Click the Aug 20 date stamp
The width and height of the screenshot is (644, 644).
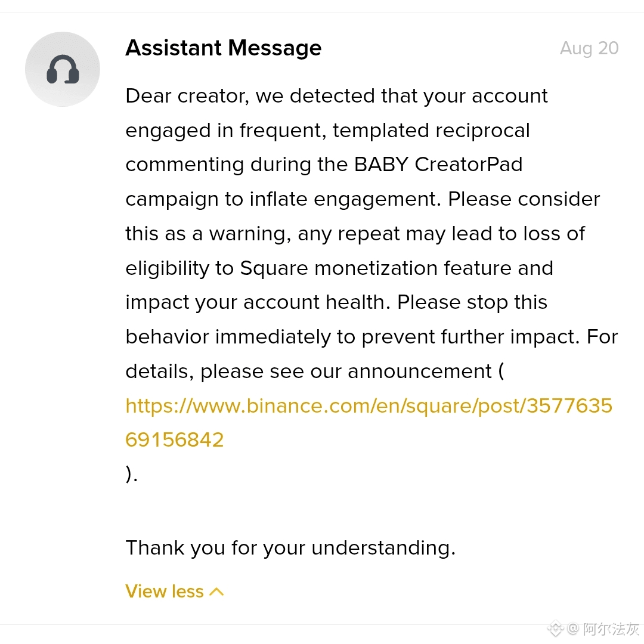(x=589, y=48)
